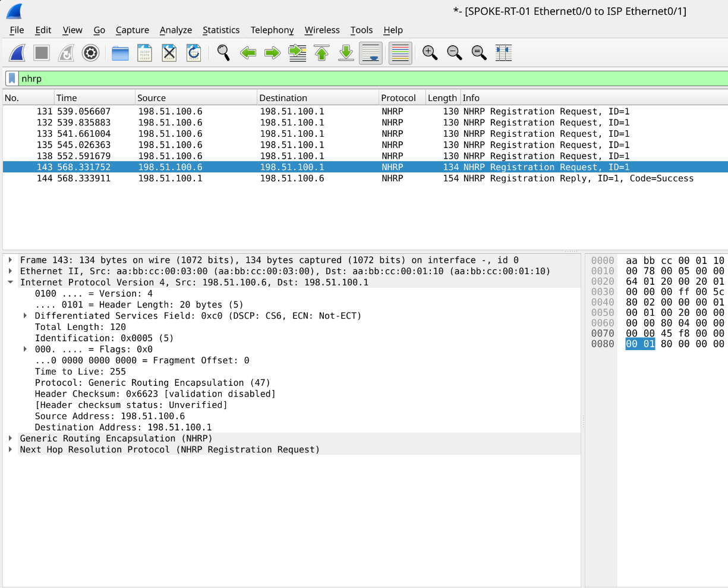Open the Wireless menu
Image resolution: width=728 pixels, height=588 pixels.
[x=322, y=30]
